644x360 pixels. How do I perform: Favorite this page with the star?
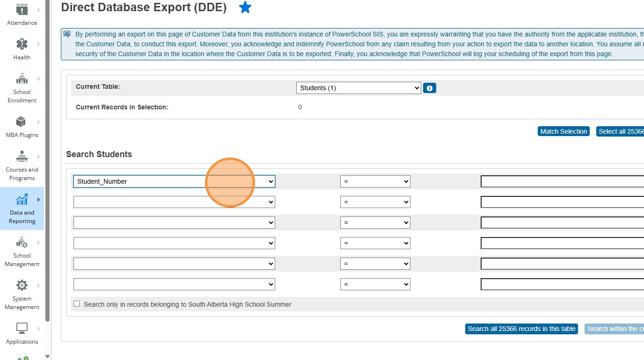(245, 7)
